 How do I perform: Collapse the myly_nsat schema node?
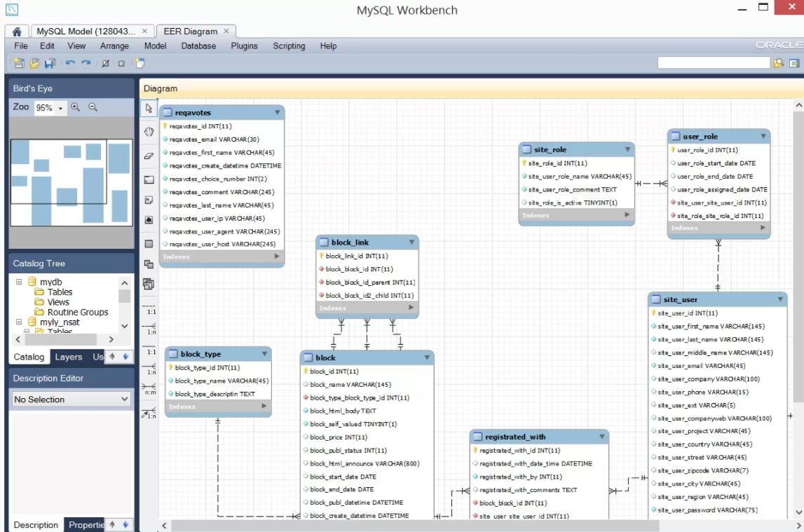tap(19, 322)
